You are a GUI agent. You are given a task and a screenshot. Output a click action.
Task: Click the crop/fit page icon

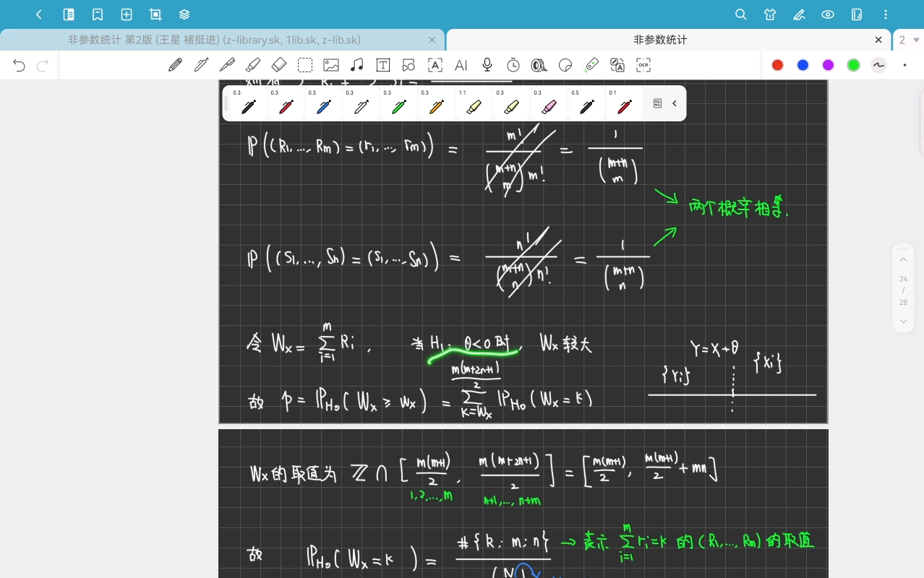click(155, 14)
